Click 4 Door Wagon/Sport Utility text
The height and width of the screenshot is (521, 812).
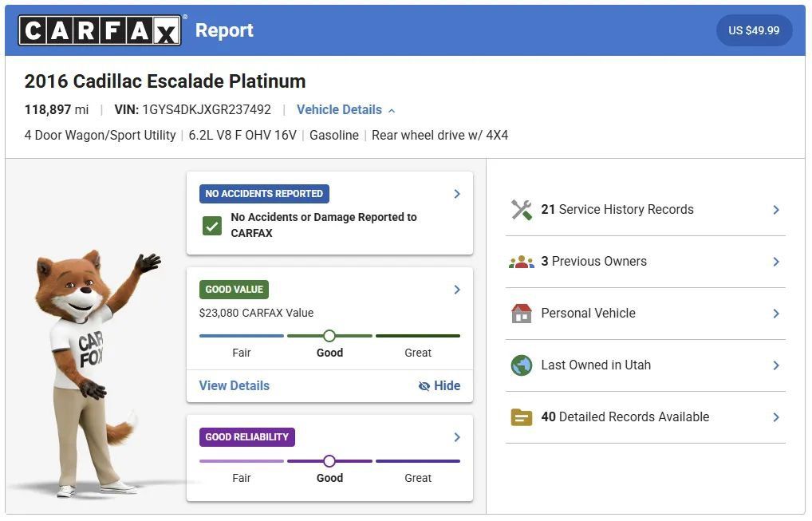(x=100, y=135)
